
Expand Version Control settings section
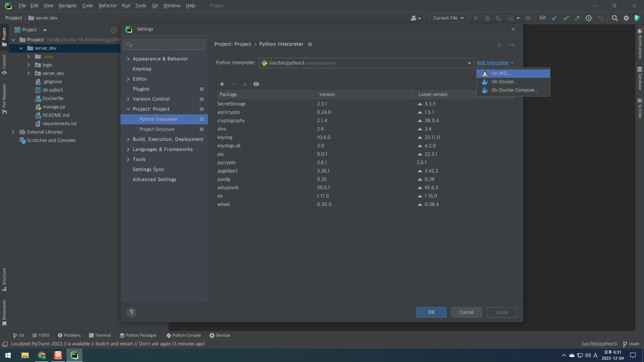coord(128,99)
